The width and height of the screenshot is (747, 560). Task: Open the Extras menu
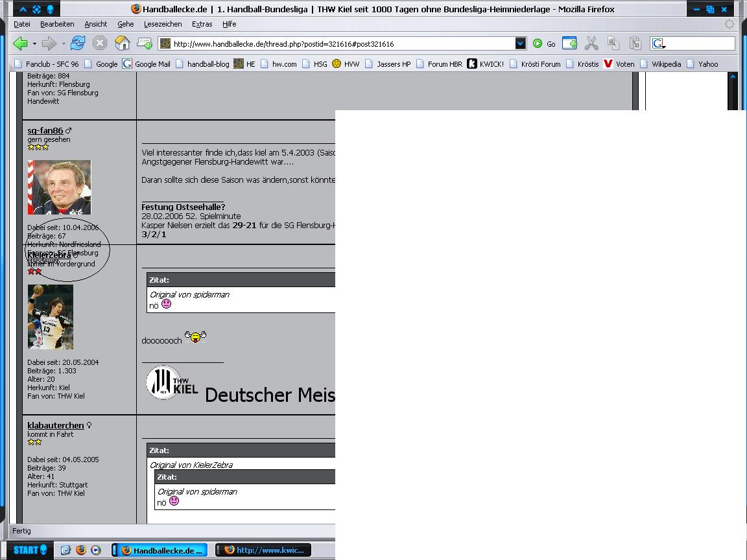[x=202, y=24]
